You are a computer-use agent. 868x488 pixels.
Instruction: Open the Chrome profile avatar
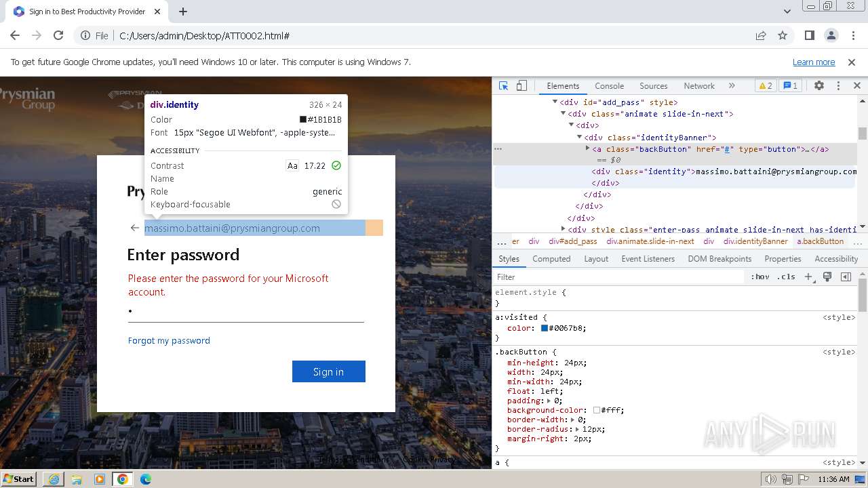831,36
